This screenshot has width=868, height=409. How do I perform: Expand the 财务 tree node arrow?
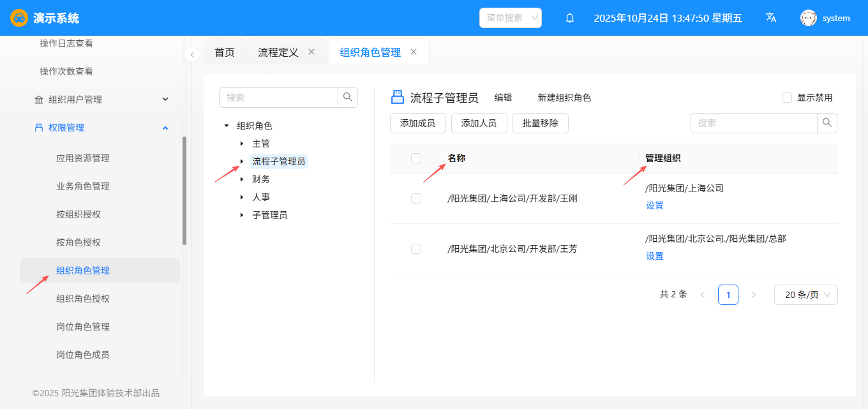point(242,179)
